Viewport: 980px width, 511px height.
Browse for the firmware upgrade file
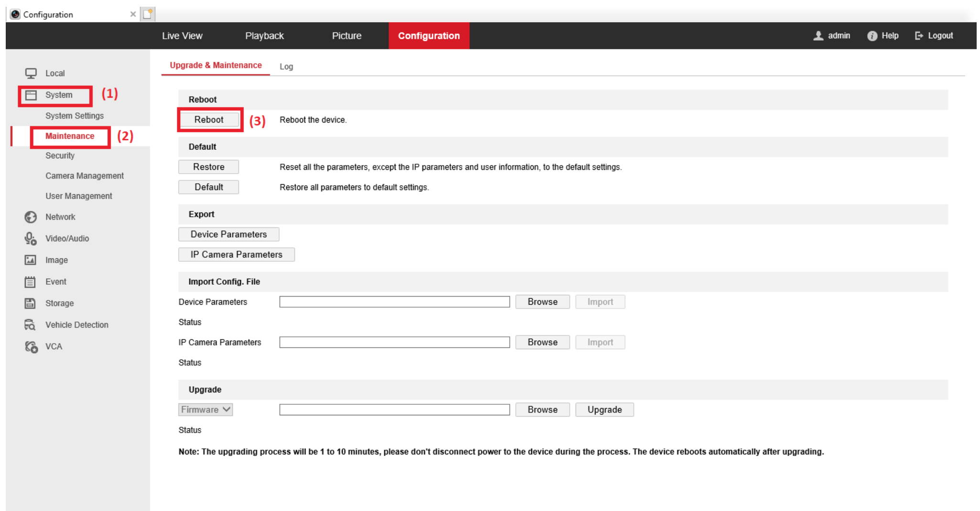point(543,410)
